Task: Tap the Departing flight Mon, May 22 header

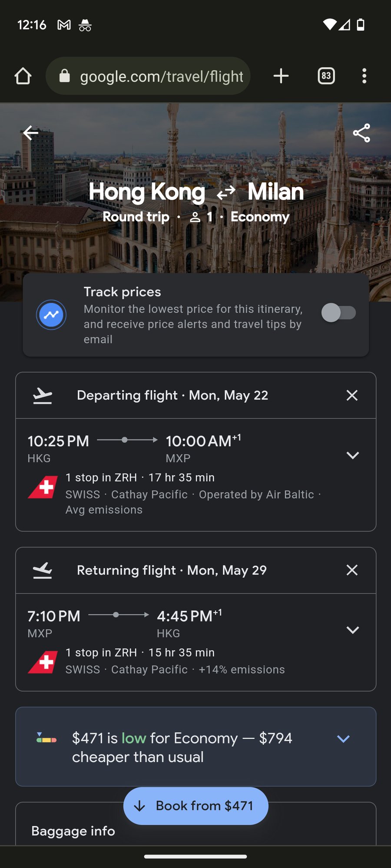Action: [172, 395]
